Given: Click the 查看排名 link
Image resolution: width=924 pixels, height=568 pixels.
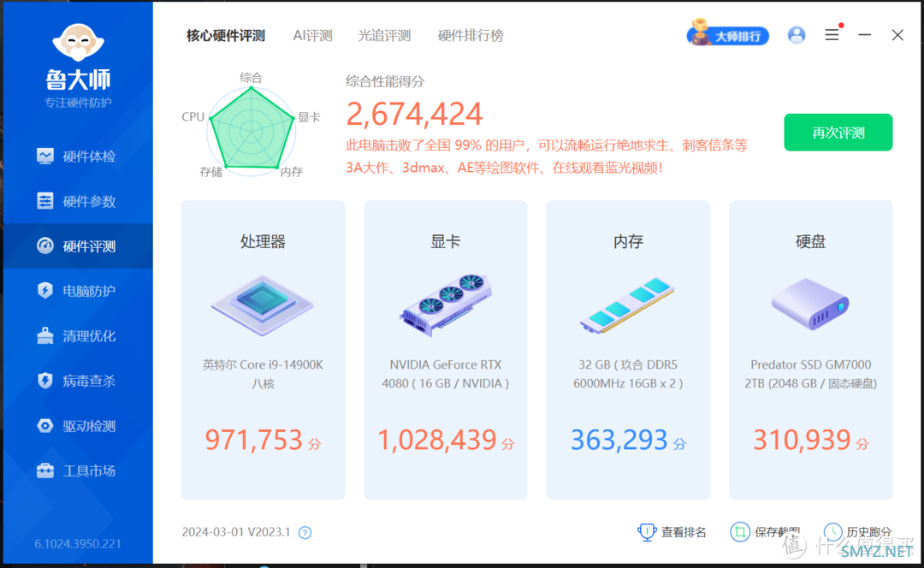Looking at the screenshot, I should 684,532.
